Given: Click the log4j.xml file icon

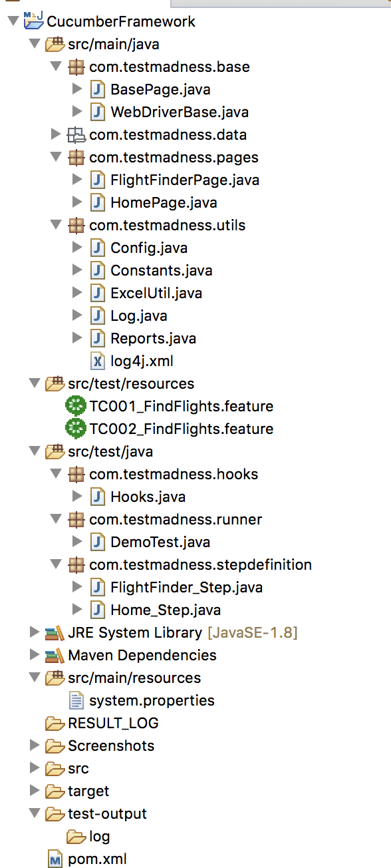Looking at the screenshot, I should (x=98, y=361).
